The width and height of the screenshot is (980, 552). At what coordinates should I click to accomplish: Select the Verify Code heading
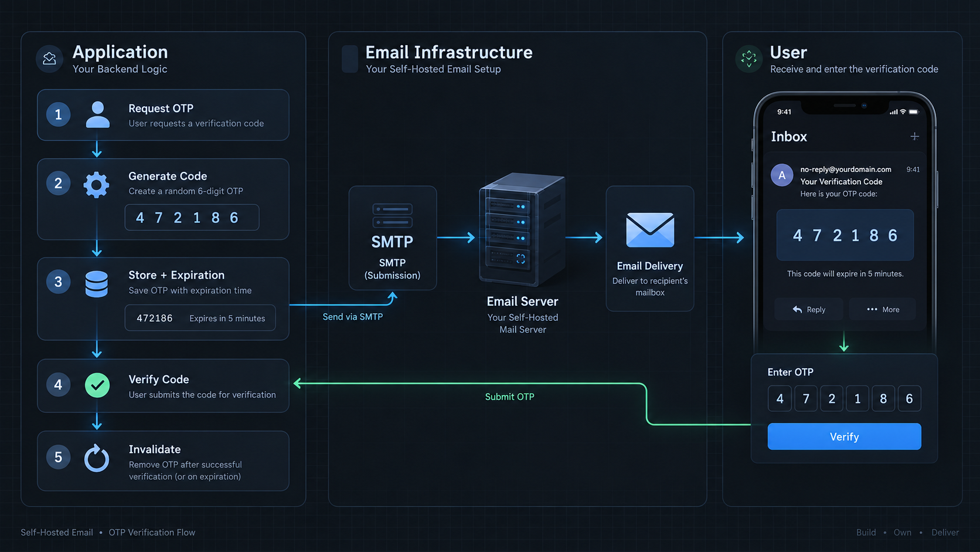pos(159,380)
